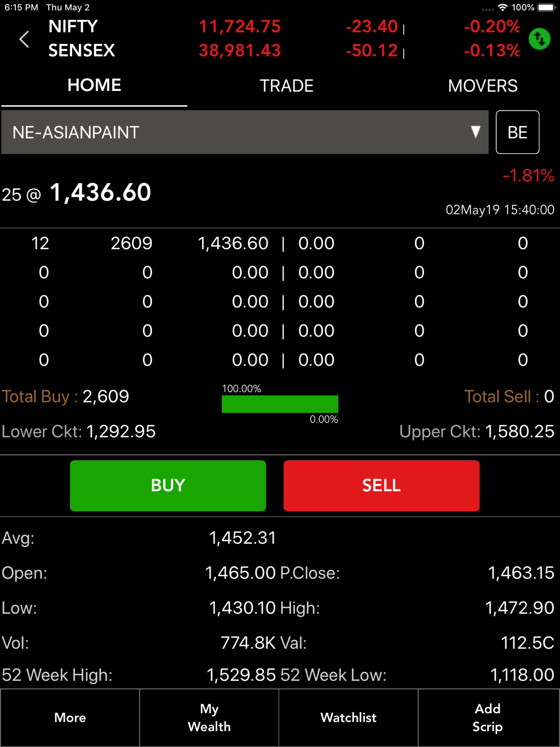Toggle the BE exchange button
560x747 pixels.
click(517, 132)
